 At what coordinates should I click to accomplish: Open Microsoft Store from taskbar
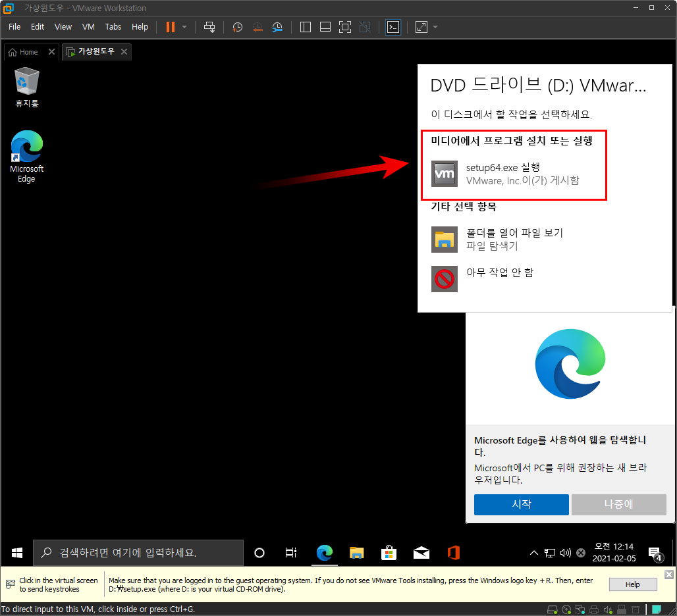tap(389, 553)
